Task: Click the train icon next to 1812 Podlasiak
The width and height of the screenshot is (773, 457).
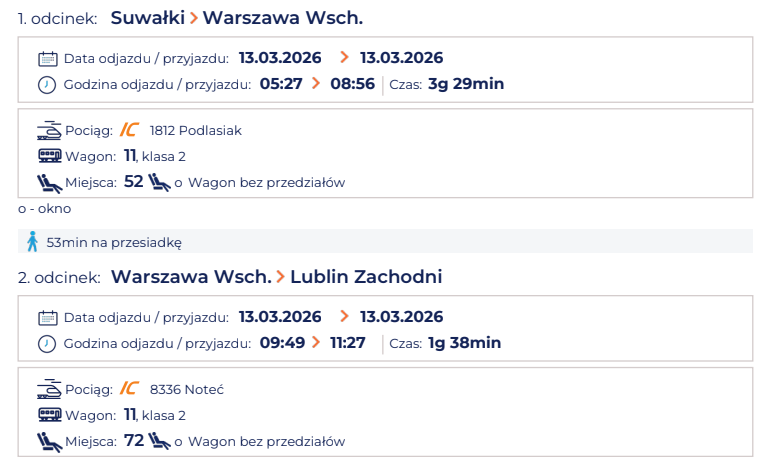Action: [x=49, y=131]
